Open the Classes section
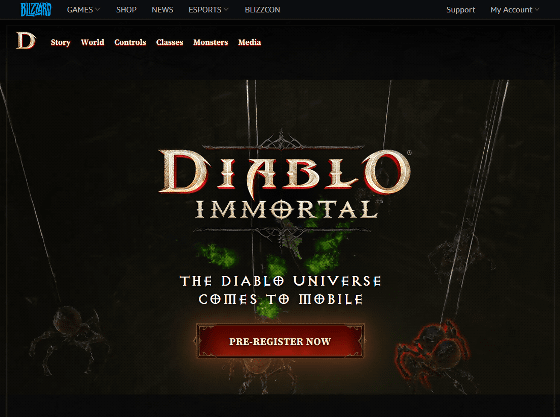The width and height of the screenshot is (560, 417). 170,42
